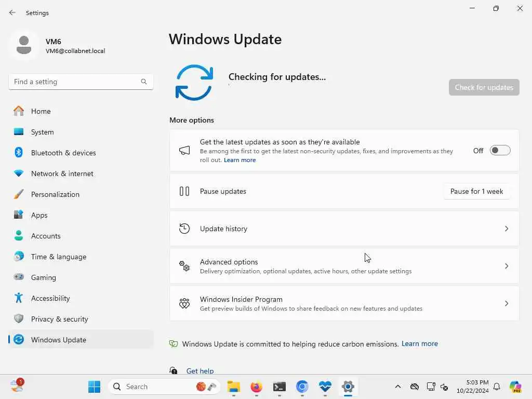The image size is (532, 399).
Task: Click the Network wifi icon in sidebar
Action: [19, 174]
